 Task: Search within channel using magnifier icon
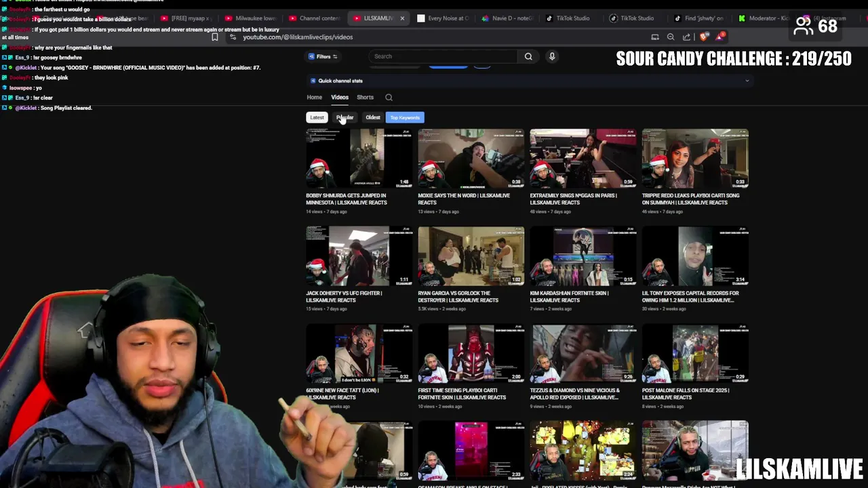click(389, 98)
